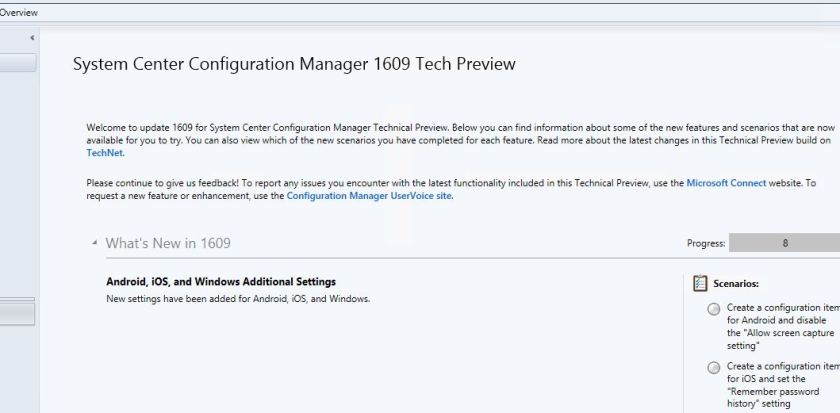Viewport: 840px width, 413px height.
Task: Click the Android, iOS, and Windows Additional Settings heading
Action: [220, 281]
